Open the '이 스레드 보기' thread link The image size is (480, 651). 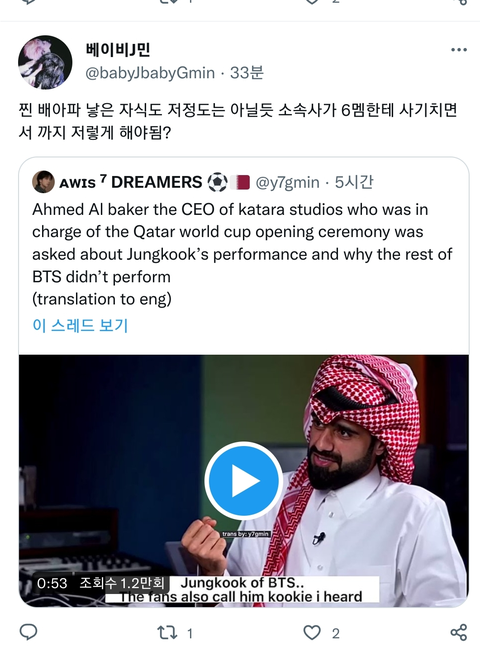(80, 326)
